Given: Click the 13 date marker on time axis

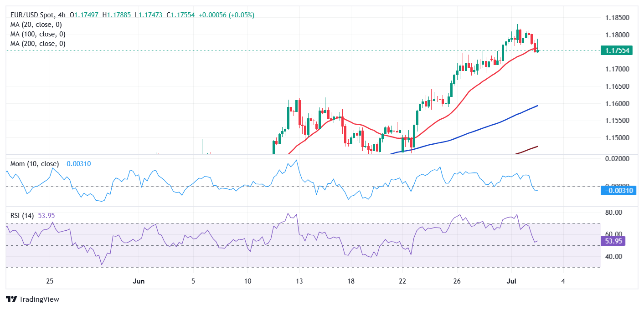Looking at the screenshot, I should point(299,281).
